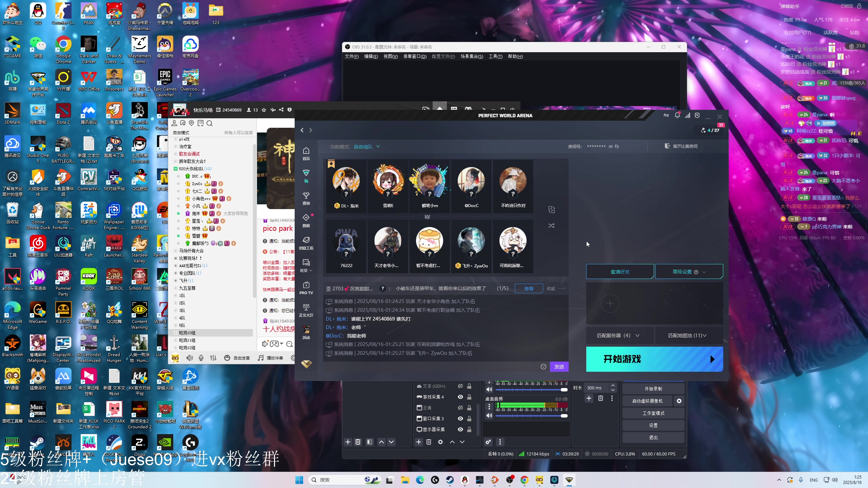868x488 pixels.
Task: Toggle visibility of 文本 (GDI+) source in OBS
Action: 460,386
